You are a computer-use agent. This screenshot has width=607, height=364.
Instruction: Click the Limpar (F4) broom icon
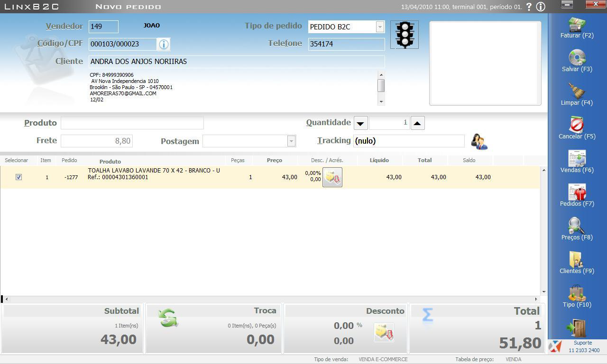coord(577,91)
